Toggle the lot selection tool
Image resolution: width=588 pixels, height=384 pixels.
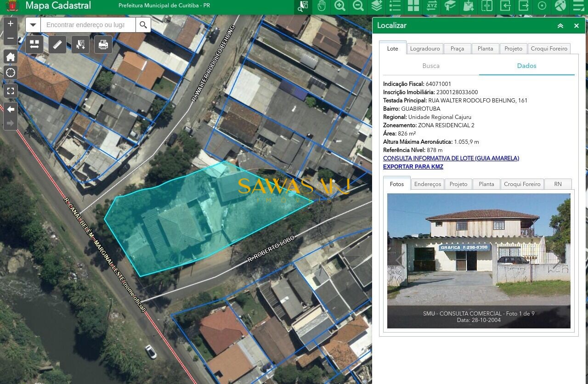coord(80,45)
